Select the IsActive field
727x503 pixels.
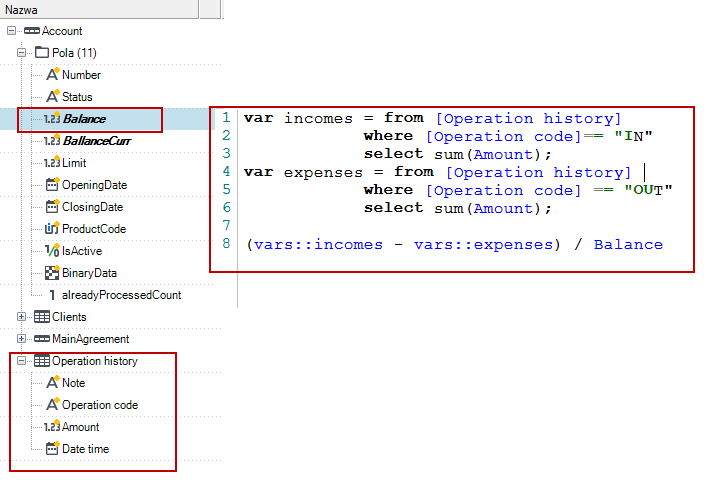82,251
